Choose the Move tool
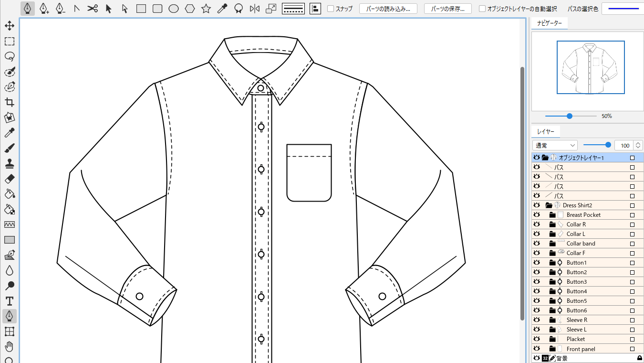Screen dimensions: 644x363 (10, 26)
